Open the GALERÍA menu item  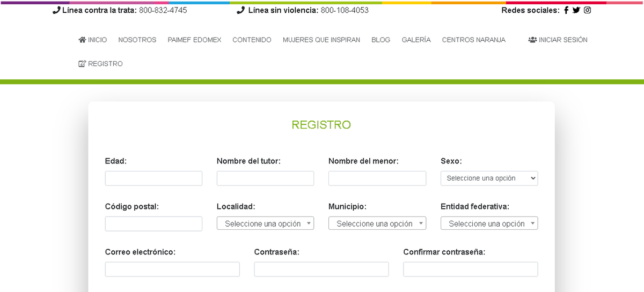(416, 40)
